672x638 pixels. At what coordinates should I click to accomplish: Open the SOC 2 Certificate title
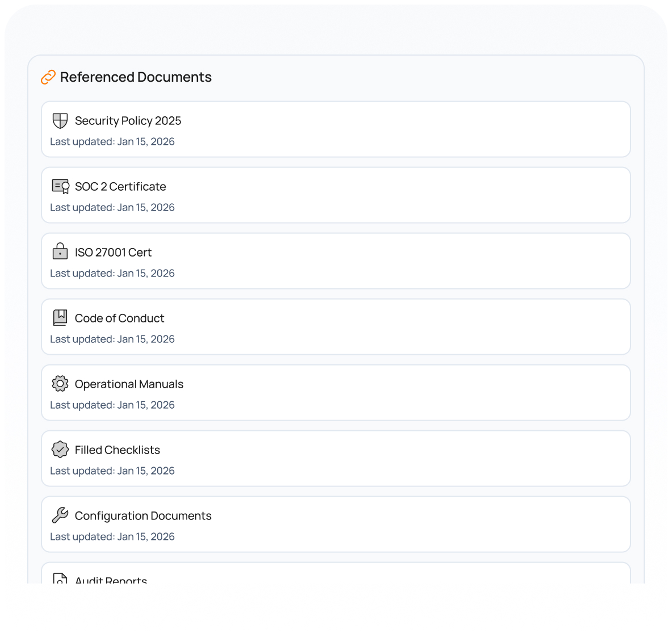(120, 187)
